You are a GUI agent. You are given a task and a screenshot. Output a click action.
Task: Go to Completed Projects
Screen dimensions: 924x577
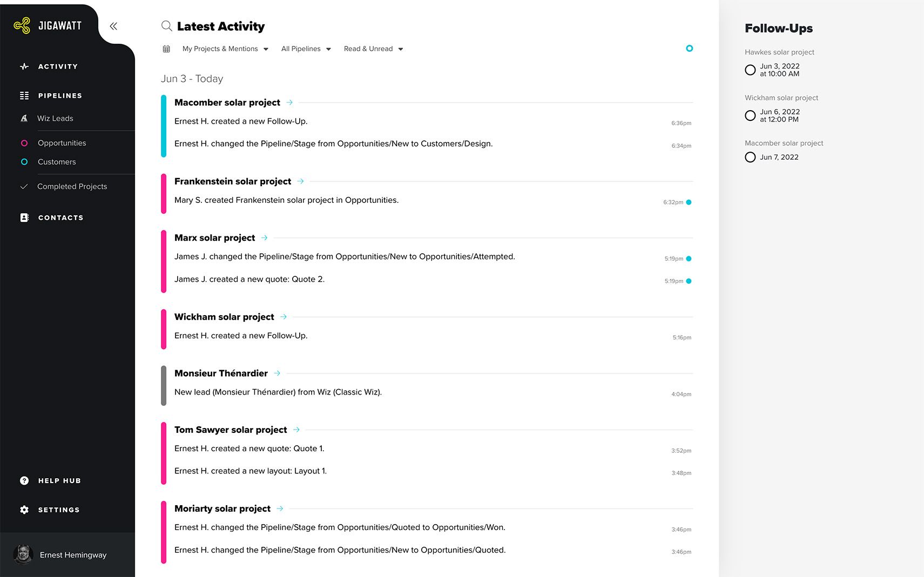(72, 186)
